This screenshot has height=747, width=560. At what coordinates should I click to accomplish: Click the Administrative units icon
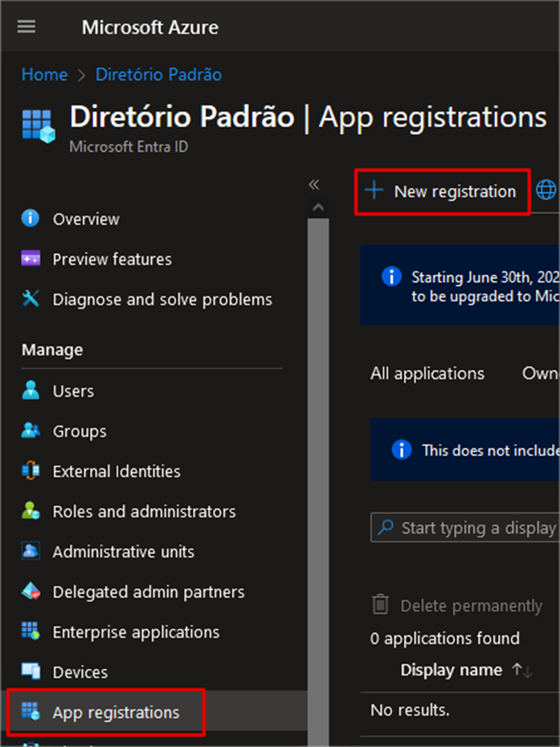tap(31, 551)
